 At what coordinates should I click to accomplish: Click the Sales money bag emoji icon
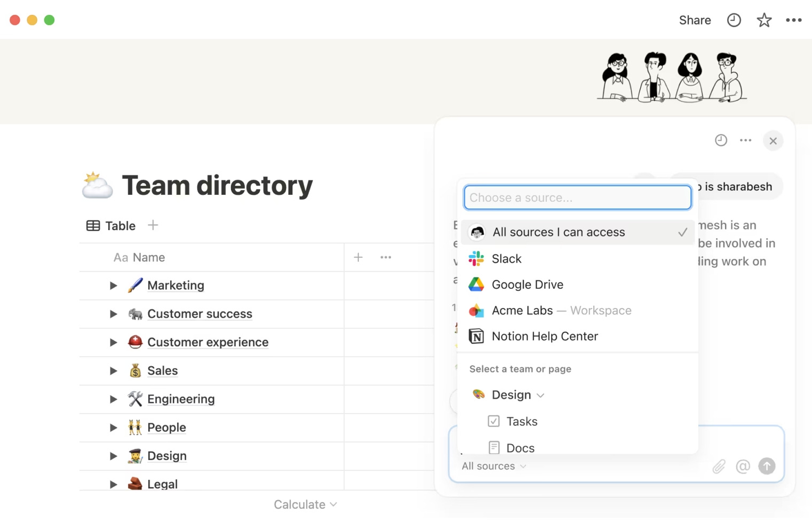135,370
